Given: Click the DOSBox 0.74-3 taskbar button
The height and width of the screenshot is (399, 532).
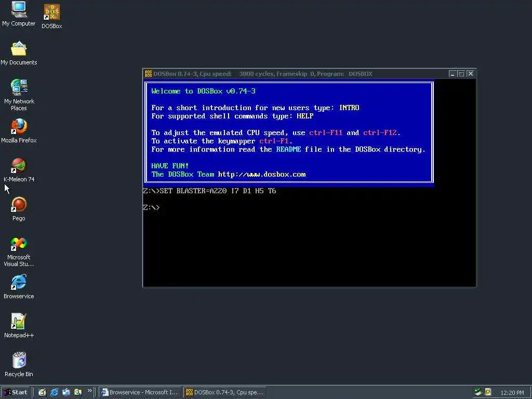Looking at the screenshot, I should [x=225, y=392].
